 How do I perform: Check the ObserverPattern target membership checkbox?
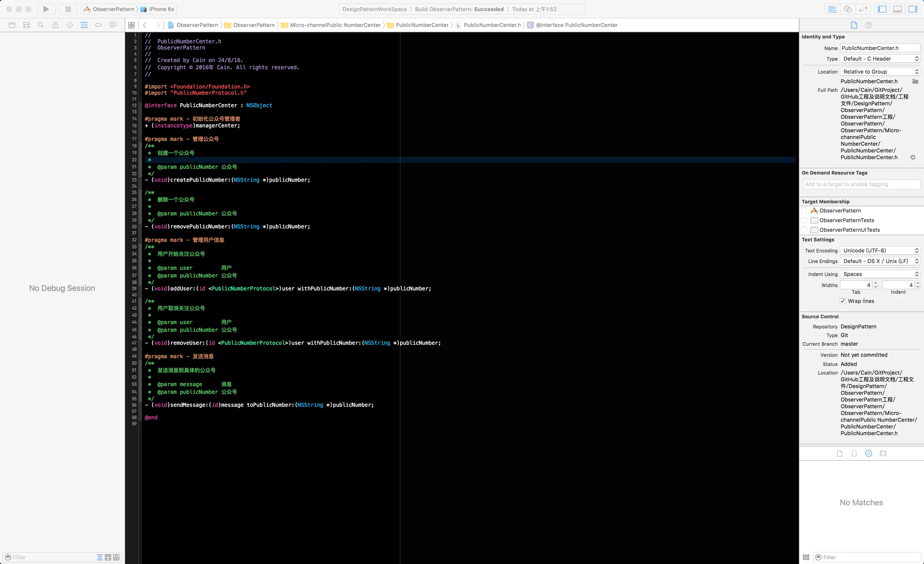[x=804, y=211]
